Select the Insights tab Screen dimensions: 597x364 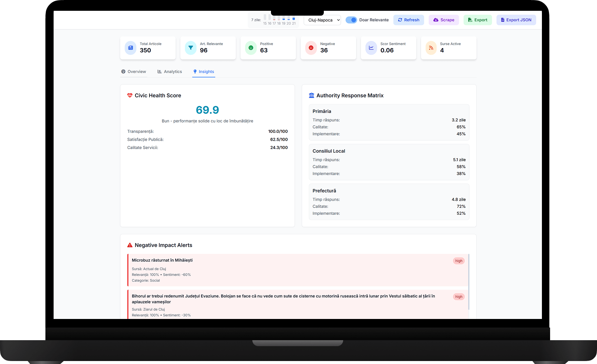tap(204, 71)
